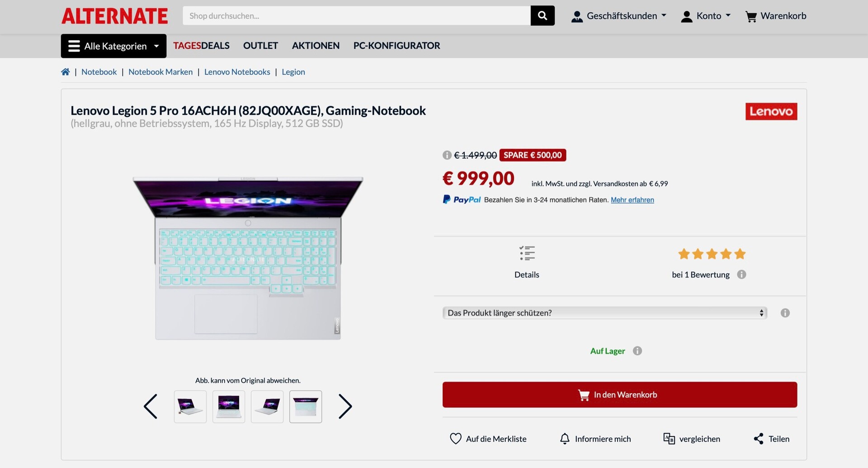The image size is (868, 468).
Task: Open the Details list icon
Action: (x=527, y=253)
